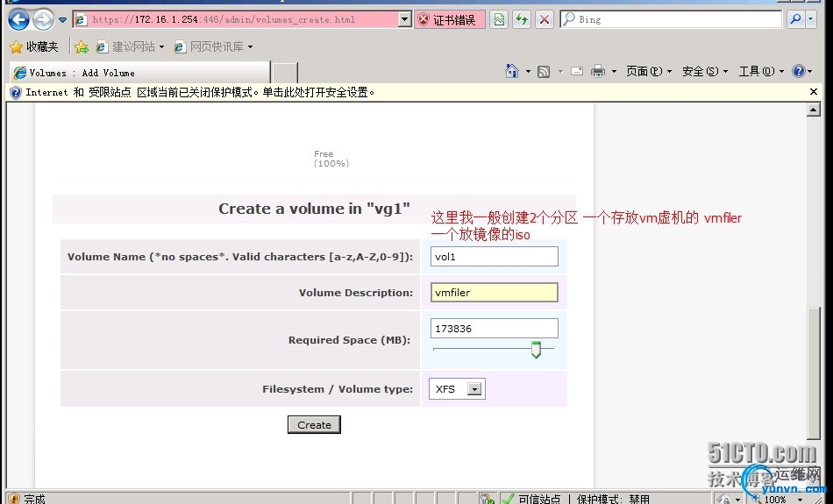Click the protected mode information bar message
This screenshot has width=833, height=504.
(x=200, y=92)
